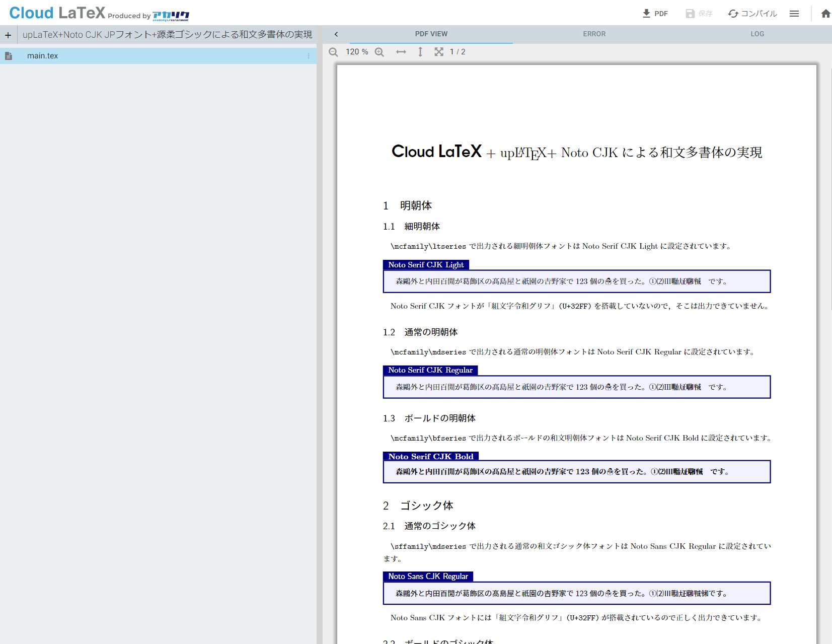The width and height of the screenshot is (832, 644).
Task: Compile the document with コンパイル
Action: [x=752, y=14]
